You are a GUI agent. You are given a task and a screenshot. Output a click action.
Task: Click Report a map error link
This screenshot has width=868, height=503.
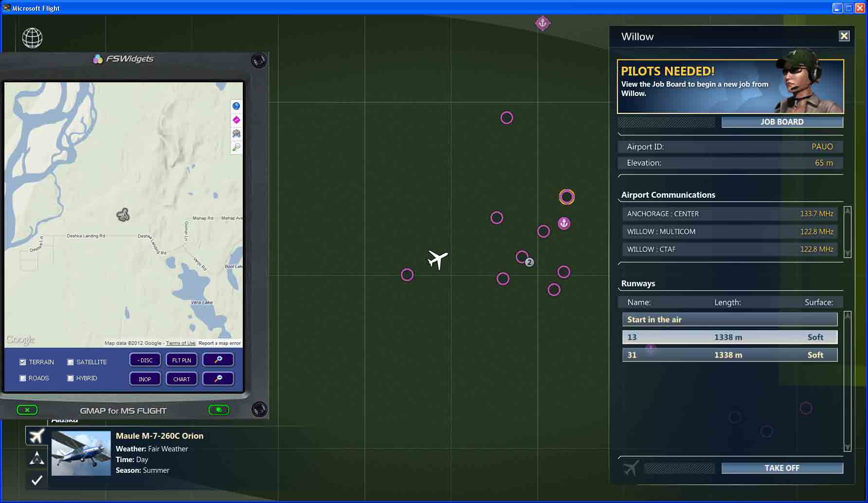coord(219,343)
